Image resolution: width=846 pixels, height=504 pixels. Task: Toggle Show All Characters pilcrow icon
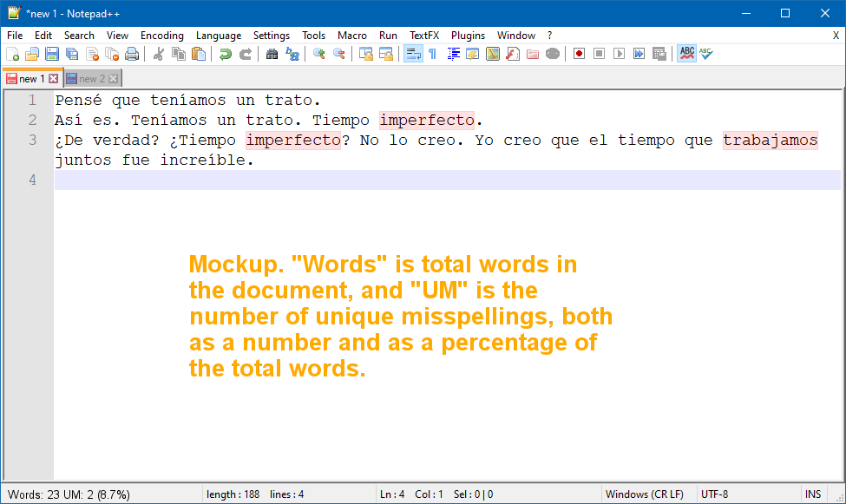pyautogui.click(x=432, y=54)
